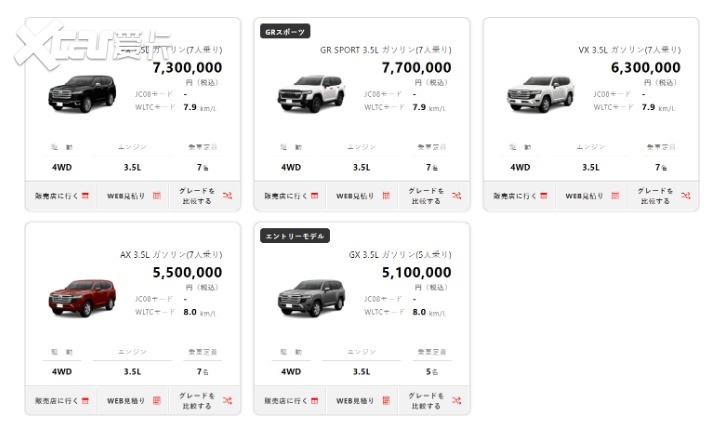Screen dimensions: 720x433
Task: Click the black ZX Land Cruiser thumbnail
Action: [81, 93]
